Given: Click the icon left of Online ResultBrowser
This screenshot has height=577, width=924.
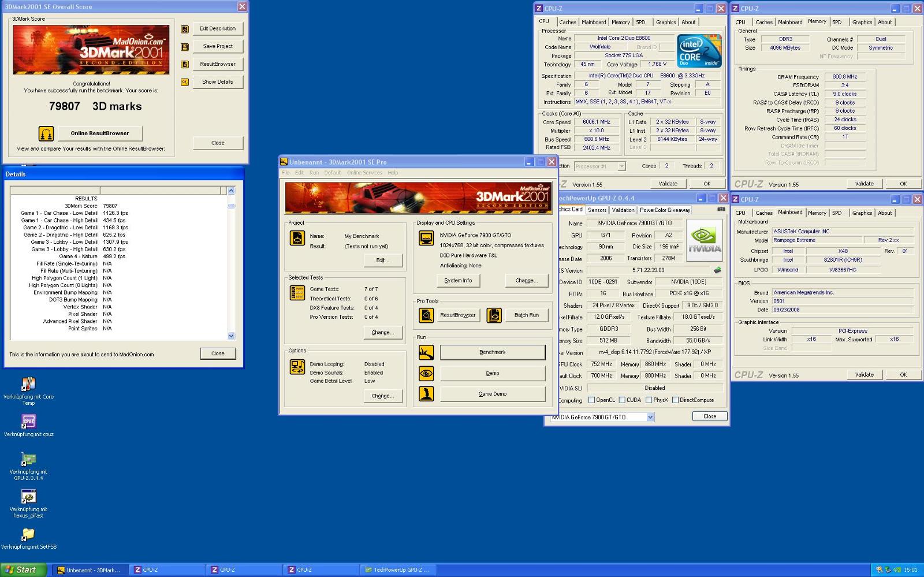Looking at the screenshot, I should (46, 133).
